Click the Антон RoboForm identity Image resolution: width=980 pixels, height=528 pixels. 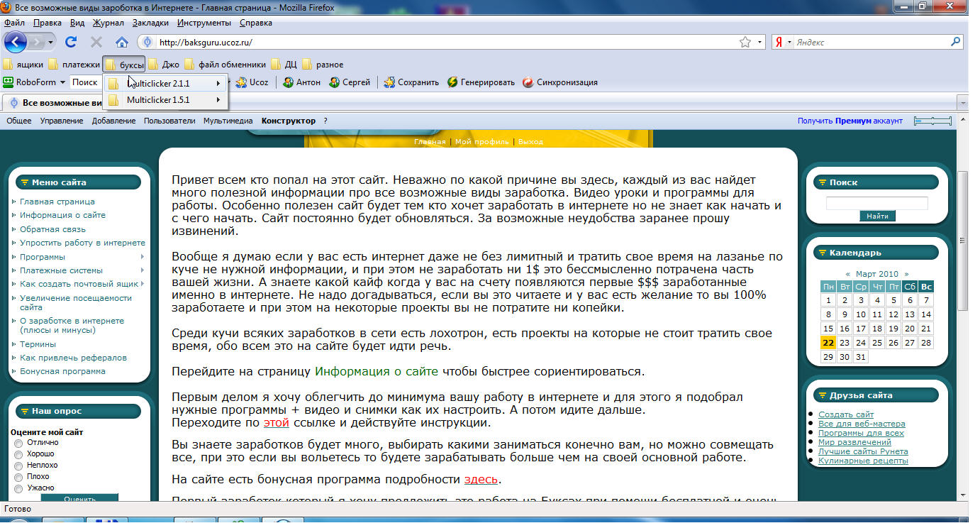coord(301,82)
